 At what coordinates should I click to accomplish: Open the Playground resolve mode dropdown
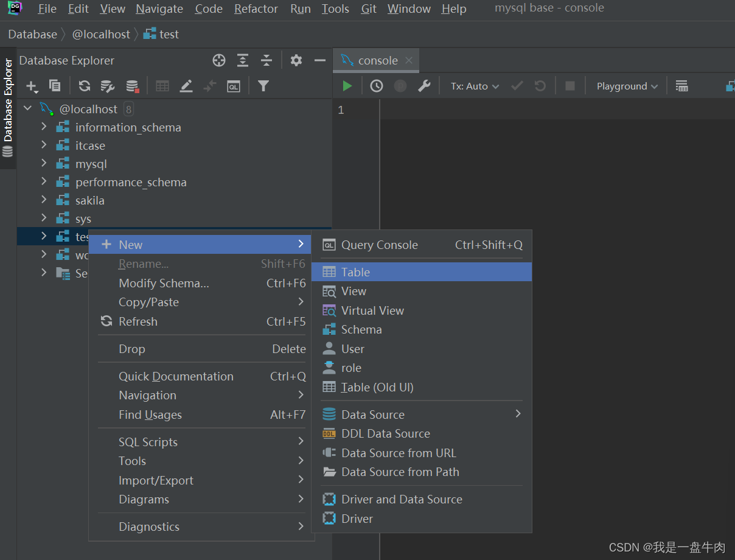point(627,86)
